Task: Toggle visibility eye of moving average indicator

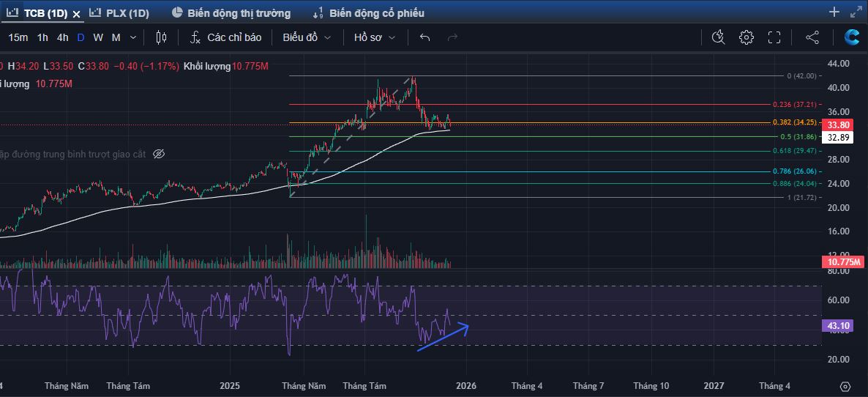Action: click(x=159, y=154)
